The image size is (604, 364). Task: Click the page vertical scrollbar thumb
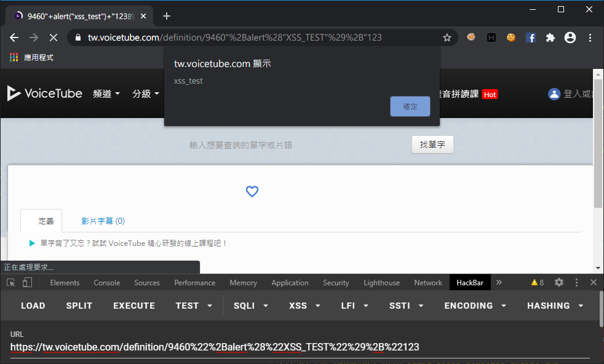coord(598,143)
